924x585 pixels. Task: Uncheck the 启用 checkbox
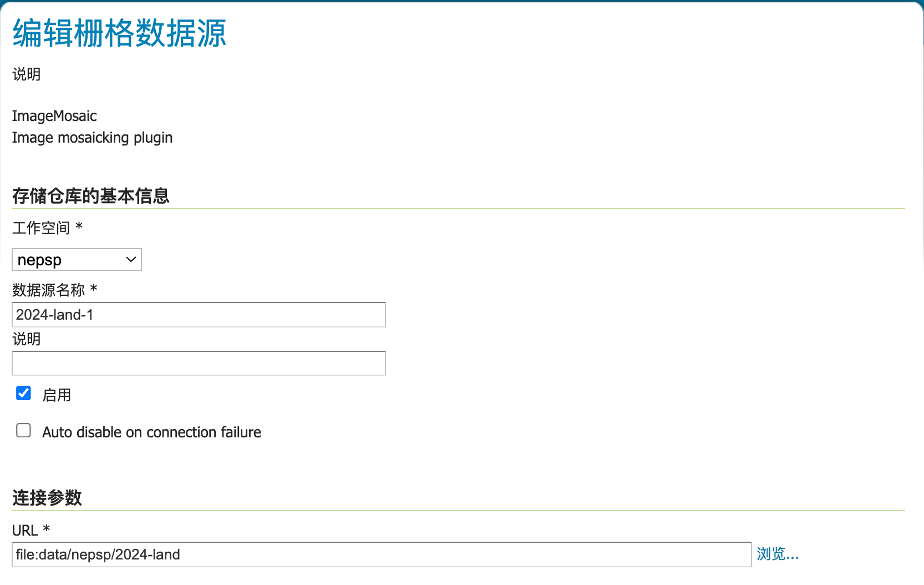(24, 394)
